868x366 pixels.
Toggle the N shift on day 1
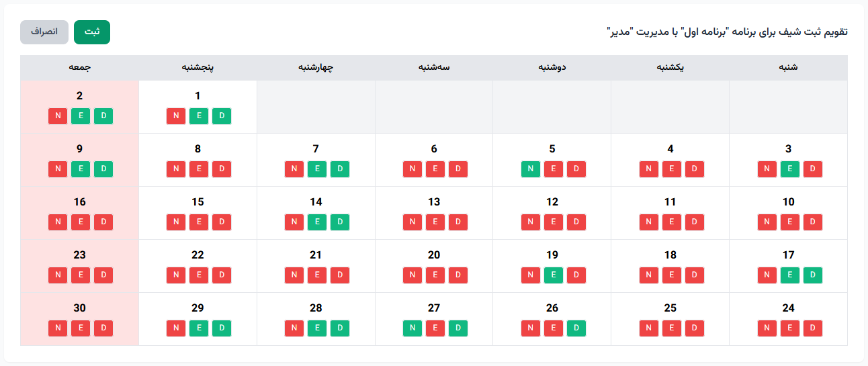click(176, 116)
